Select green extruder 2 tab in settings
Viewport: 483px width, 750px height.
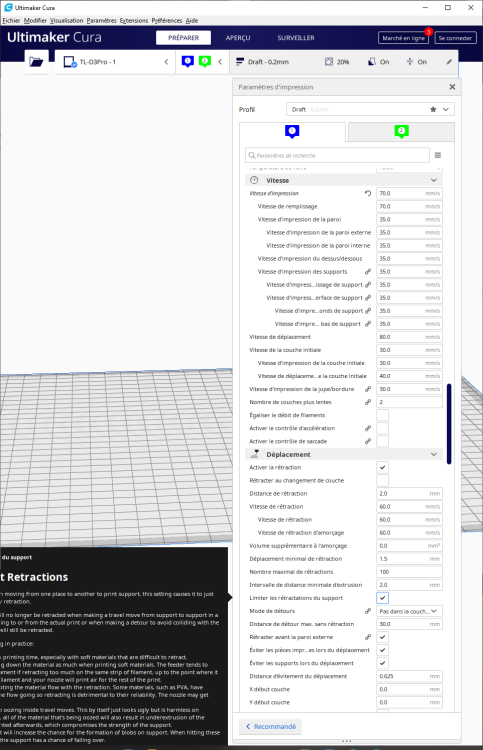coord(401,132)
